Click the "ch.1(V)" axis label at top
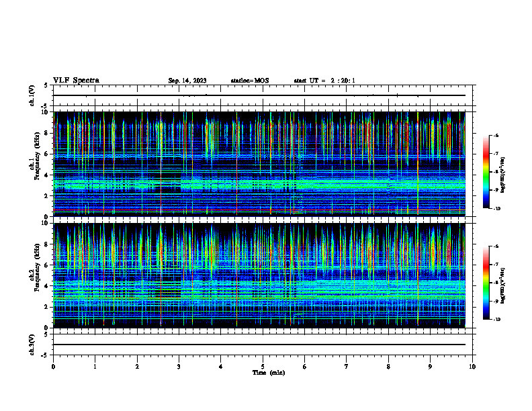The image size is (532, 411). (x=32, y=95)
